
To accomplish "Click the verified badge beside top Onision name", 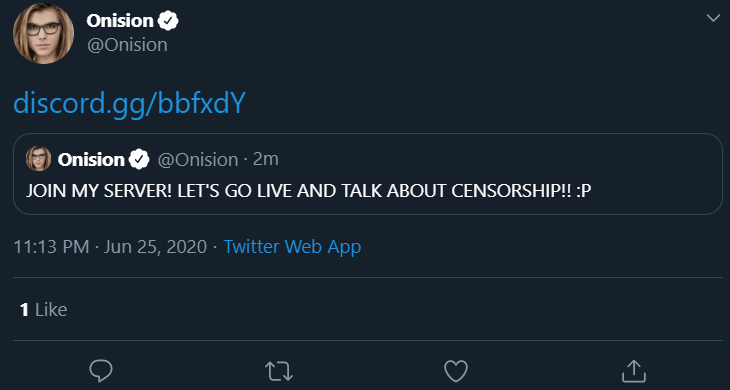I will [168, 21].
